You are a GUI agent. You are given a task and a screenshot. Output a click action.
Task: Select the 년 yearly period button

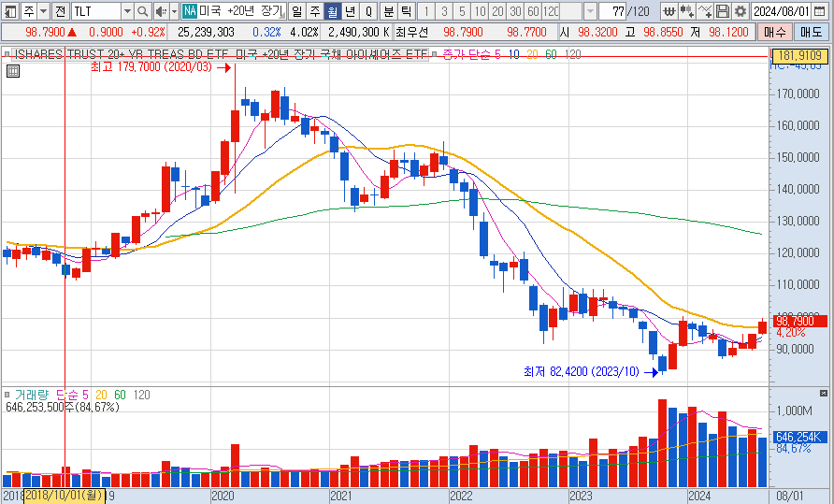(351, 11)
